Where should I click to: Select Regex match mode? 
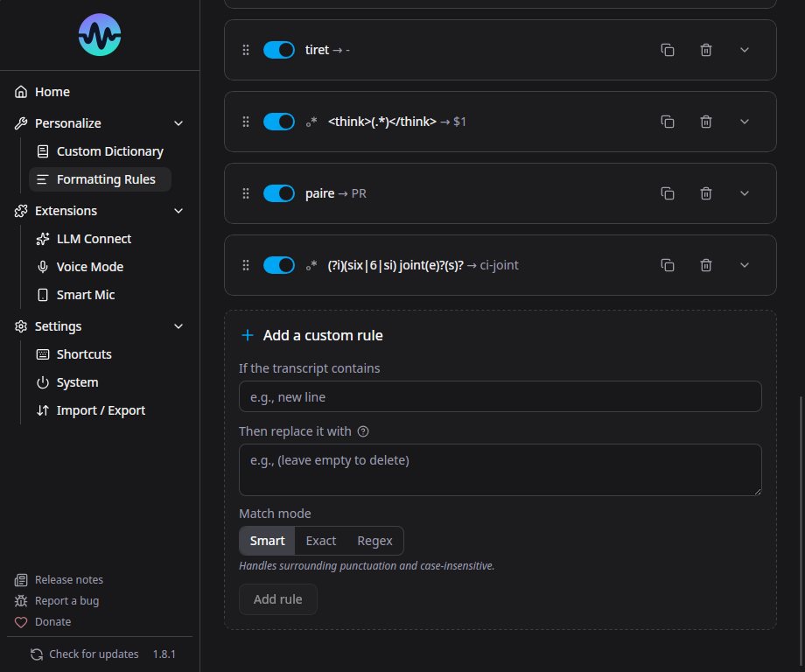click(x=374, y=541)
